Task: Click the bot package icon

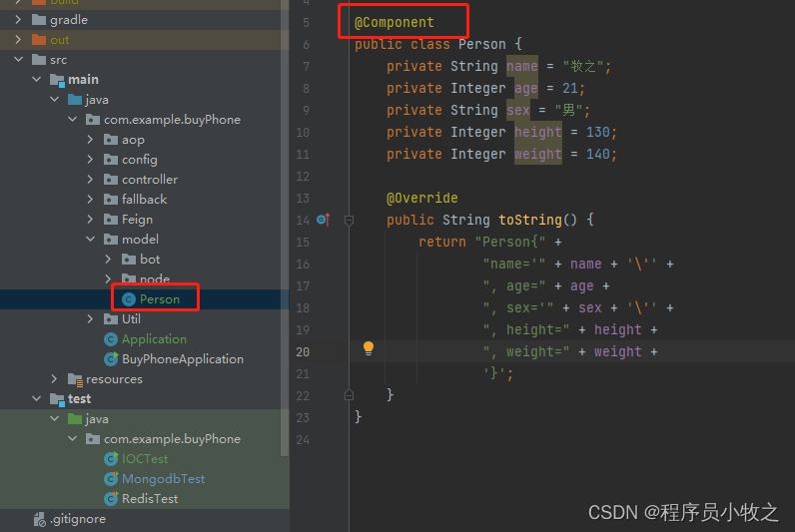Action: click(x=129, y=259)
